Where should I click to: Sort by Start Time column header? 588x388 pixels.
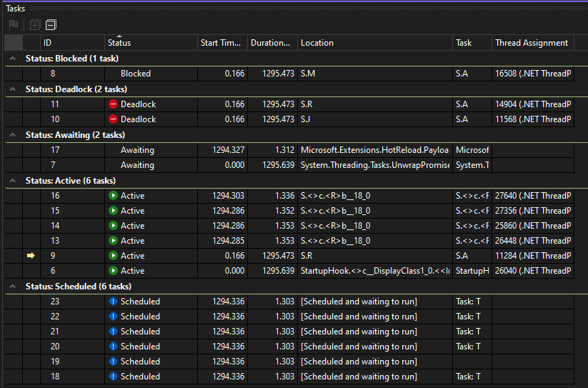tap(222, 43)
